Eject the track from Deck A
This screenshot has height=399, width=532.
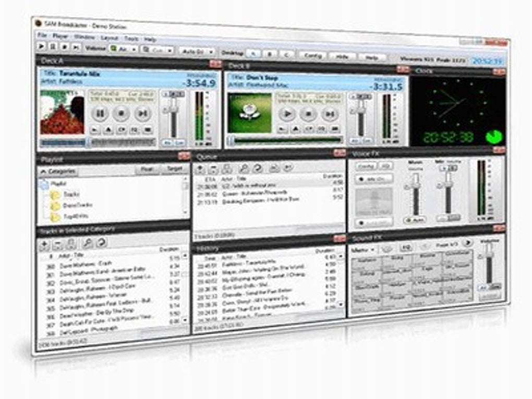pyautogui.click(x=108, y=129)
